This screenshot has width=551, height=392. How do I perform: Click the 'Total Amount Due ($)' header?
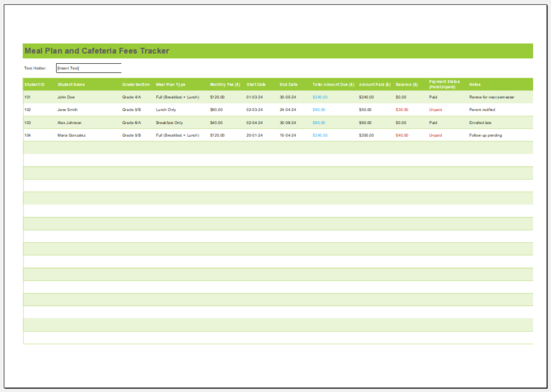coord(334,85)
